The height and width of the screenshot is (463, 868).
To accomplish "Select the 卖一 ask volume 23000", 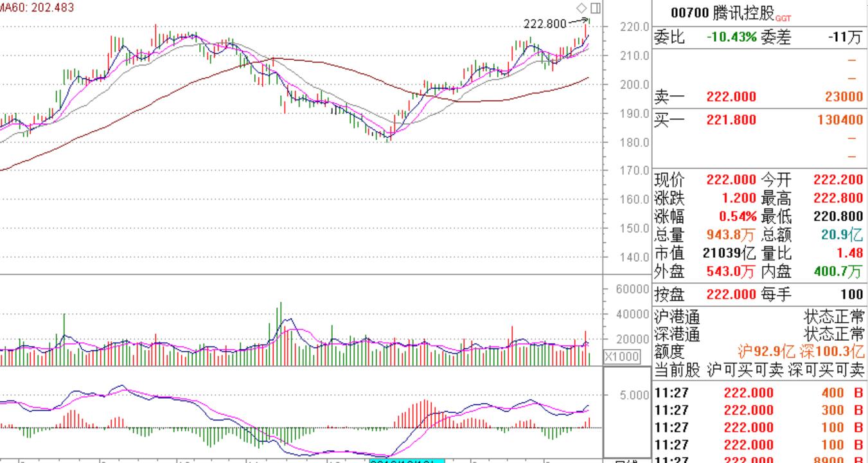I will [844, 97].
